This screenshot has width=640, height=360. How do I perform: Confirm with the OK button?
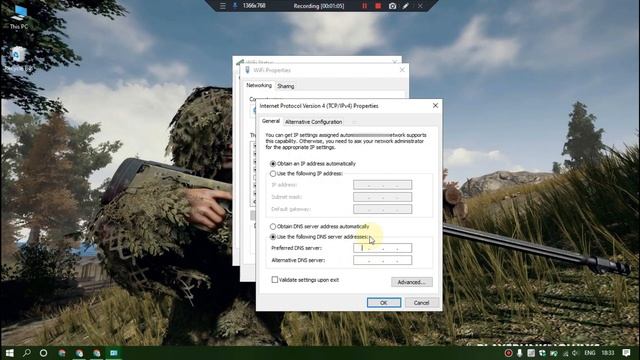(x=384, y=302)
